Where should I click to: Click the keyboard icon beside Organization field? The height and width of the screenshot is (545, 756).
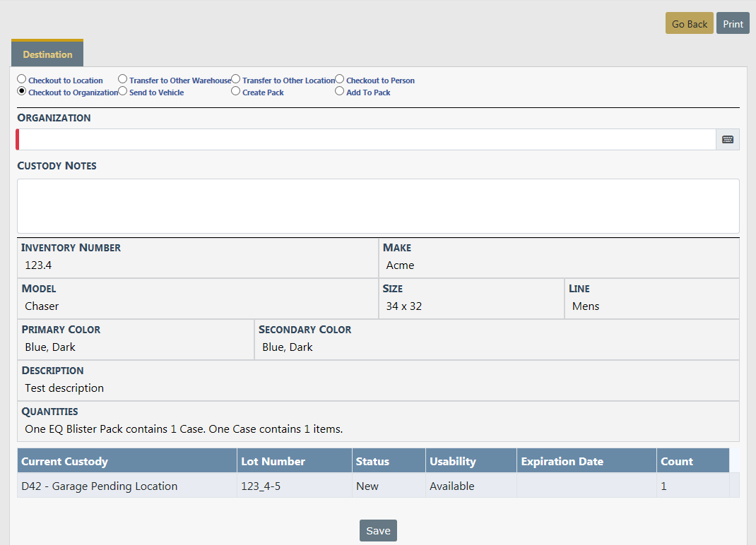coord(727,140)
